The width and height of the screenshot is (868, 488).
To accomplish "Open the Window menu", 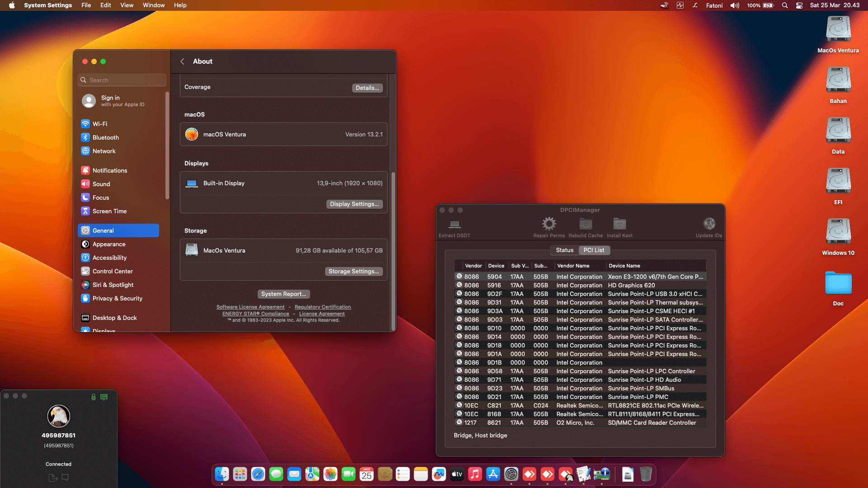I will click(154, 5).
